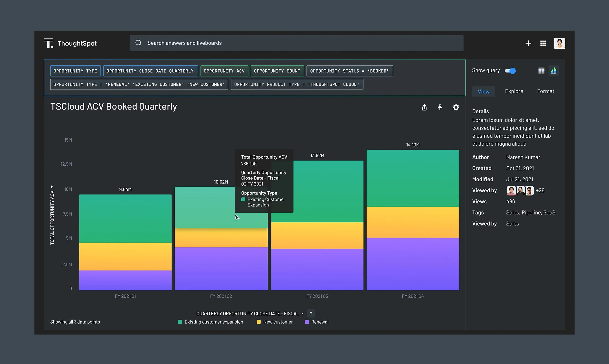Click the sort ascending arrow button
Image resolution: width=609 pixels, height=364 pixels.
[x=311, y=313]
